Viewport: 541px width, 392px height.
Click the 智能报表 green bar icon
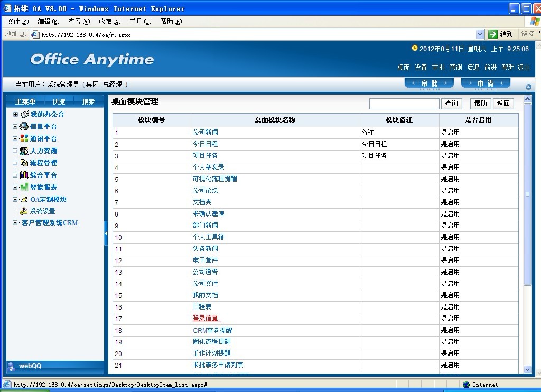coord(24,187)
